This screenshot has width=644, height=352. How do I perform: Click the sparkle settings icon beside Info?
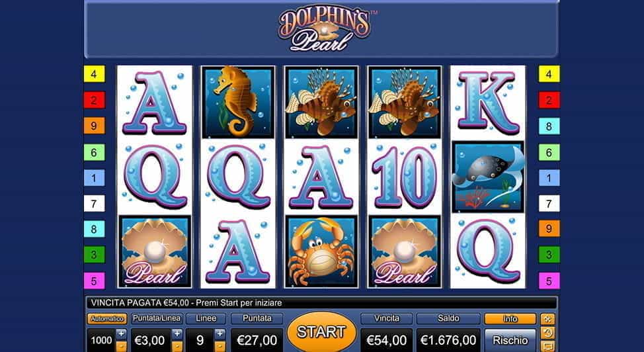[x=548, y=319]
